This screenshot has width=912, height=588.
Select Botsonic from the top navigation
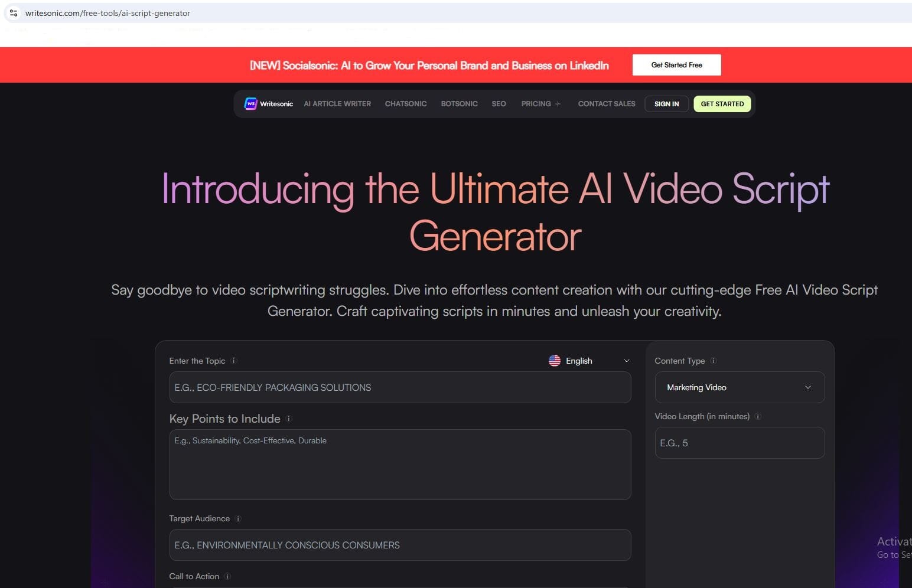459,104
